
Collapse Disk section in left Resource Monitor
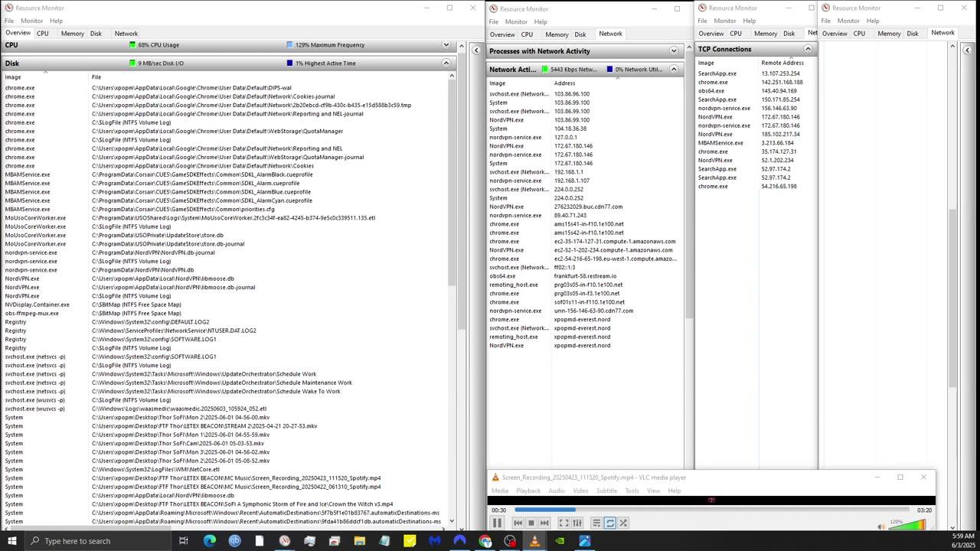coord(446,64)
